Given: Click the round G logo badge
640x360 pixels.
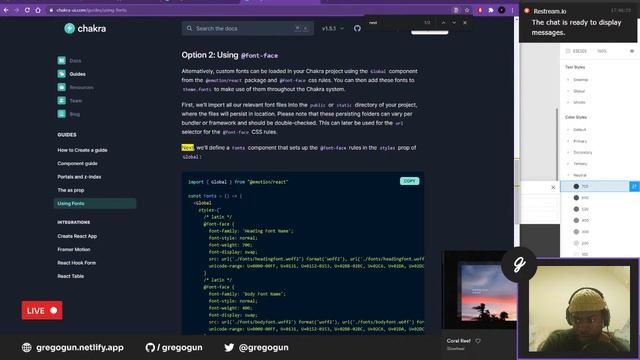Looking at the screenshot, I should tap(519, 264).
